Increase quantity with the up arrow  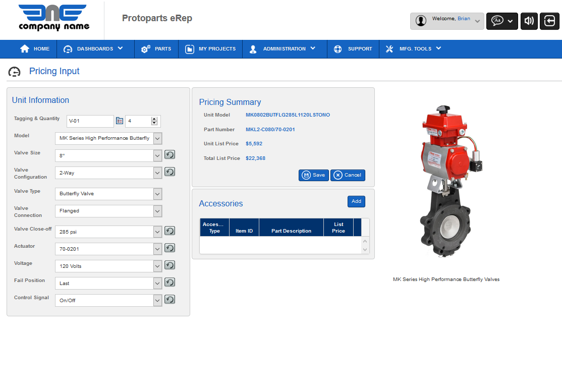pyautogui.click(x=154, y=119)
